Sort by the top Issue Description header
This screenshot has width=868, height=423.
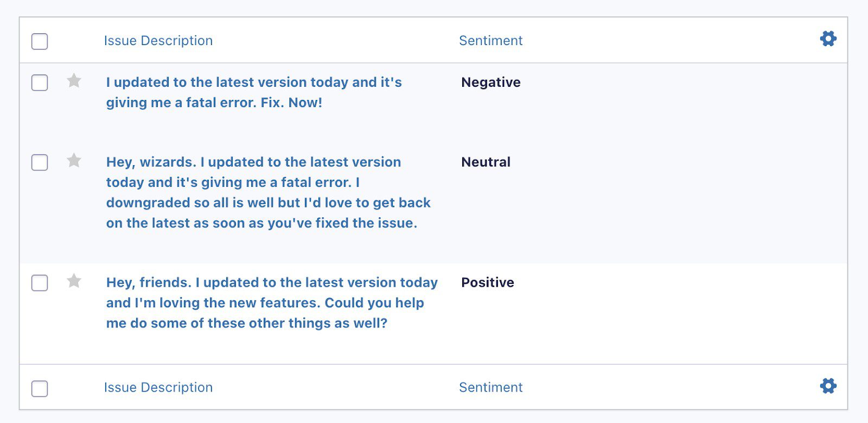(x=158, y=41)
